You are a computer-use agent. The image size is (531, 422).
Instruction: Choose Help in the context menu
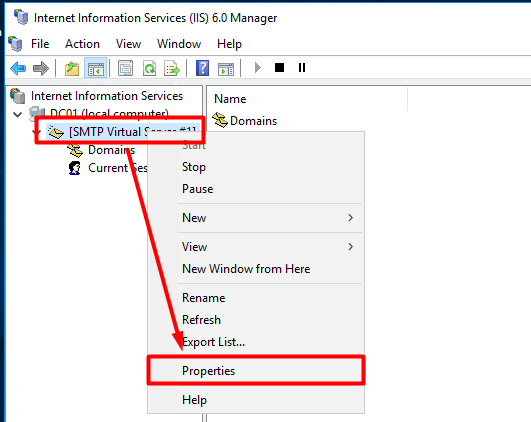pyautogui.click(x=256, y=400)
